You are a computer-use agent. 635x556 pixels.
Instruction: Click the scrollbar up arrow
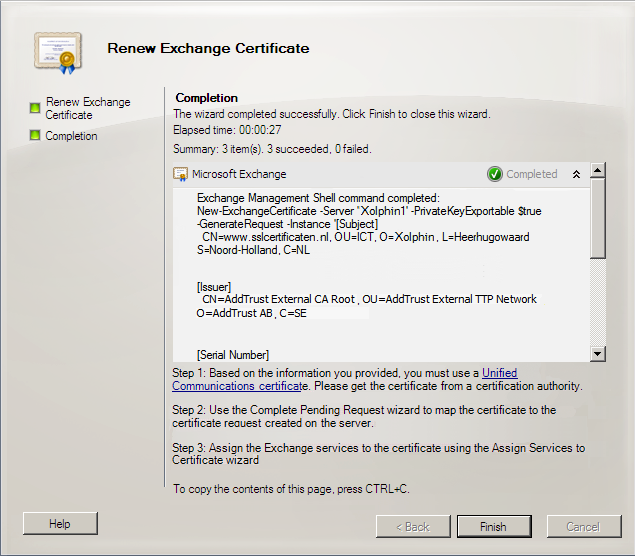click(x=598, y=170)
